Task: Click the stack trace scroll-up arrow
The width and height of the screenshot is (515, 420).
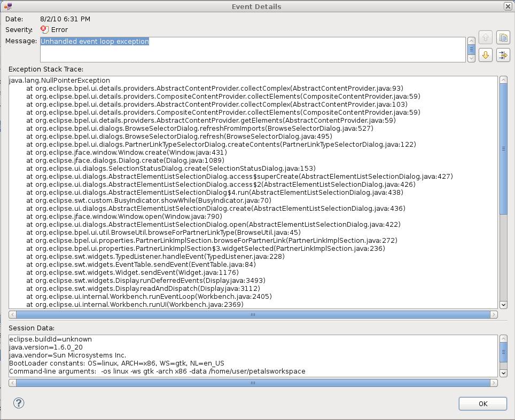Action: click(x=503, y=80)
